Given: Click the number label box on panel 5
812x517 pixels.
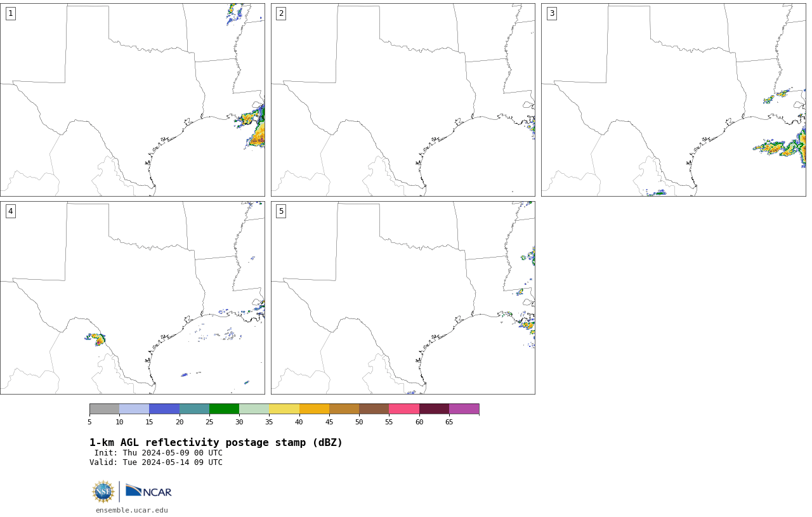Looking at the screenshot, I should [x=281, y=211].
